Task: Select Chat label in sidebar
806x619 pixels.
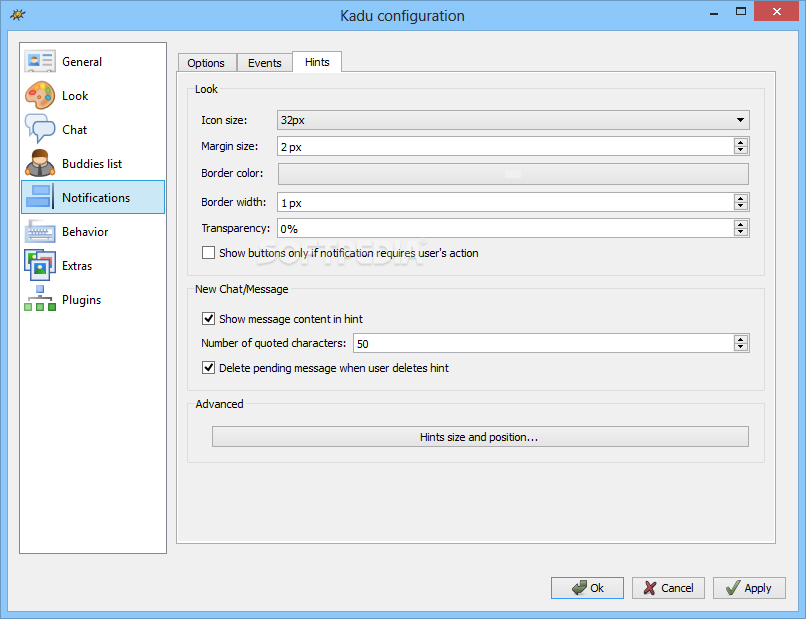Action: click(75, 130)
